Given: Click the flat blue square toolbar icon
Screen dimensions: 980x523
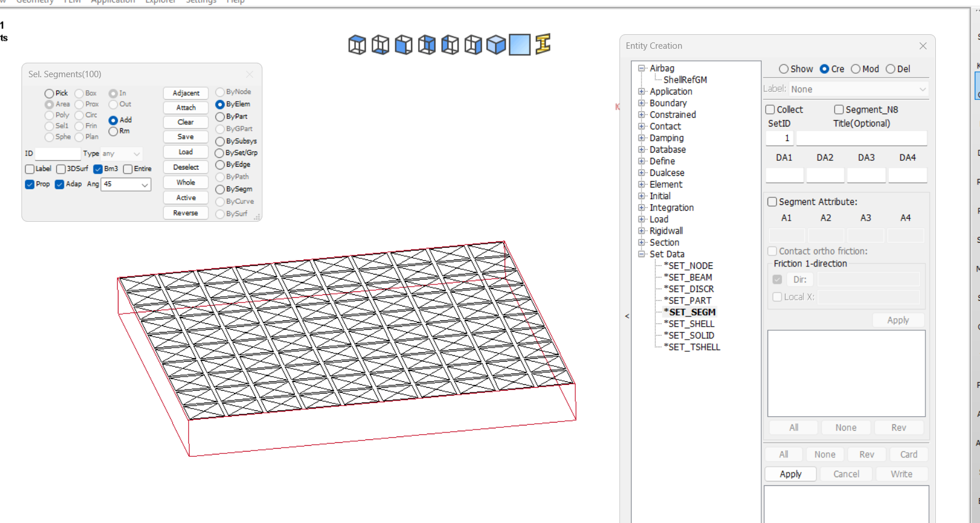Looking at the screenshot, I should pyautogui.click(x=520, y=45).
